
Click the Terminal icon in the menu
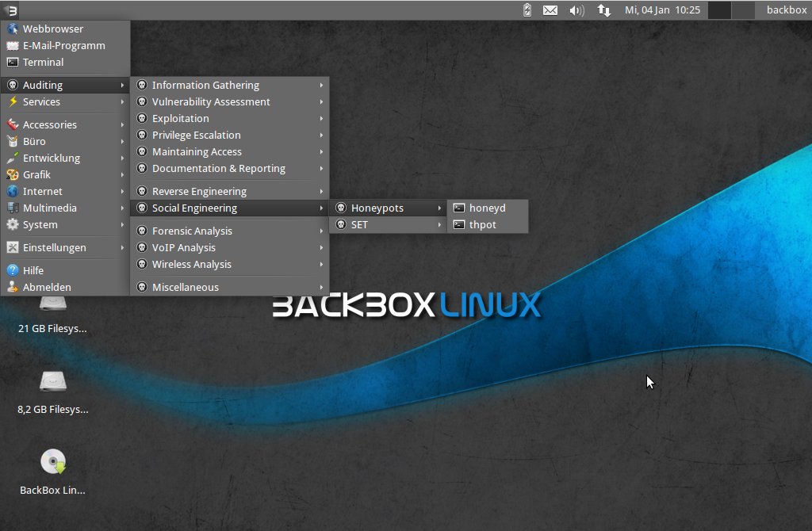pyautogui.click(x=13, y=62)
